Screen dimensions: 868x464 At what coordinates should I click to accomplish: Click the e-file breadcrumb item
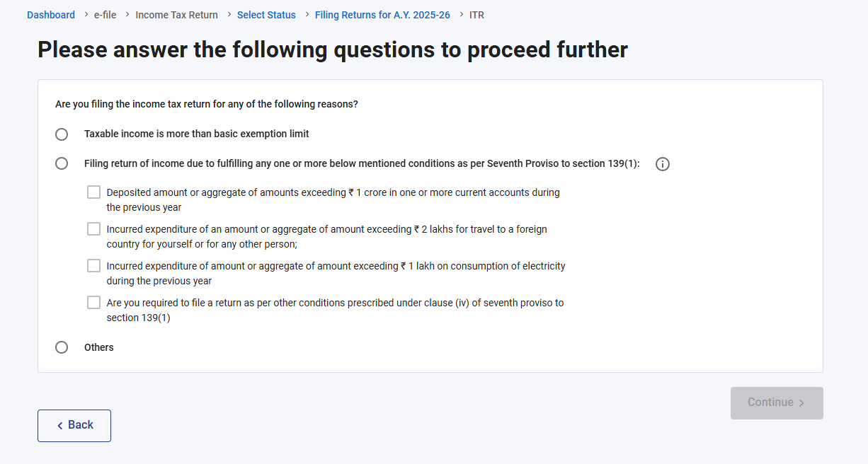(105, 15)
